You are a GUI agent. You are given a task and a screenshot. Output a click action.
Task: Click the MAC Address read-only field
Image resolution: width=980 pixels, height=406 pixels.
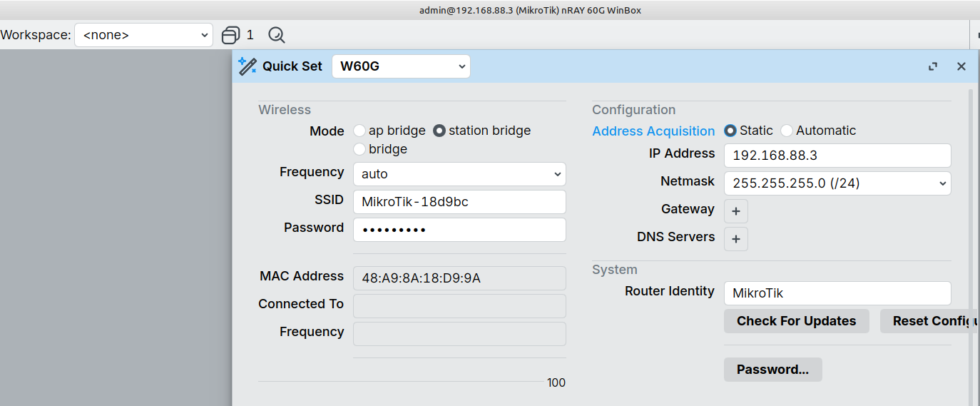[x=459, y=278]
